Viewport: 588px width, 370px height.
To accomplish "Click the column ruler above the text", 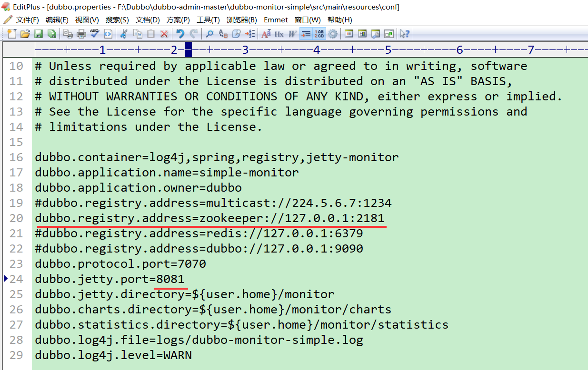I will point(311,49).
